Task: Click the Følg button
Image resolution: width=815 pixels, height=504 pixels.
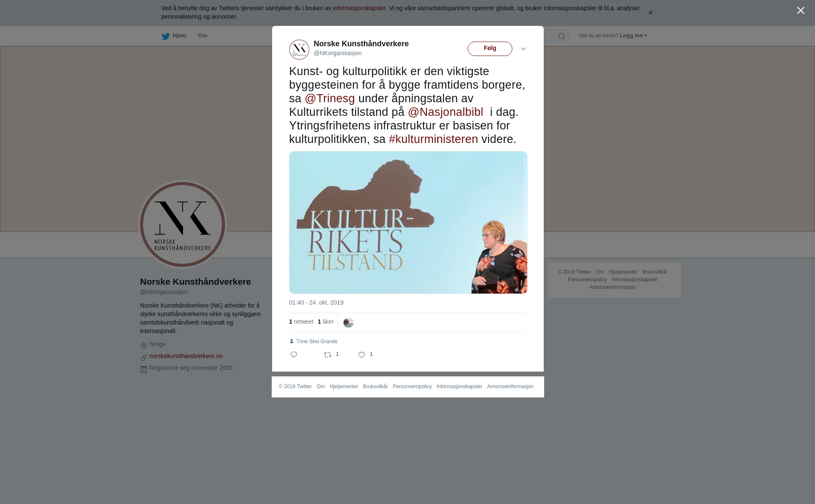Action: coord(490,49)
